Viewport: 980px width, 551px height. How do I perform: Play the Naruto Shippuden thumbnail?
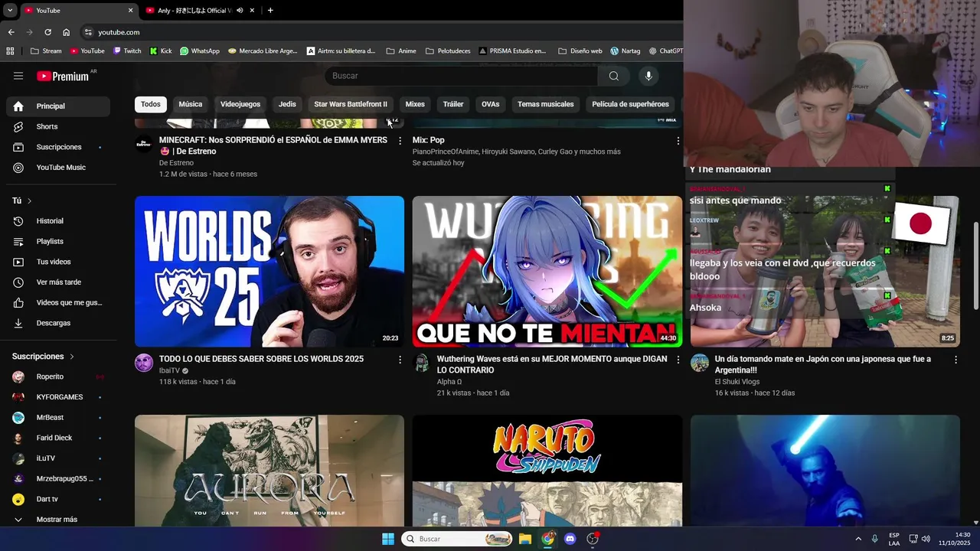tap(547, 471)
